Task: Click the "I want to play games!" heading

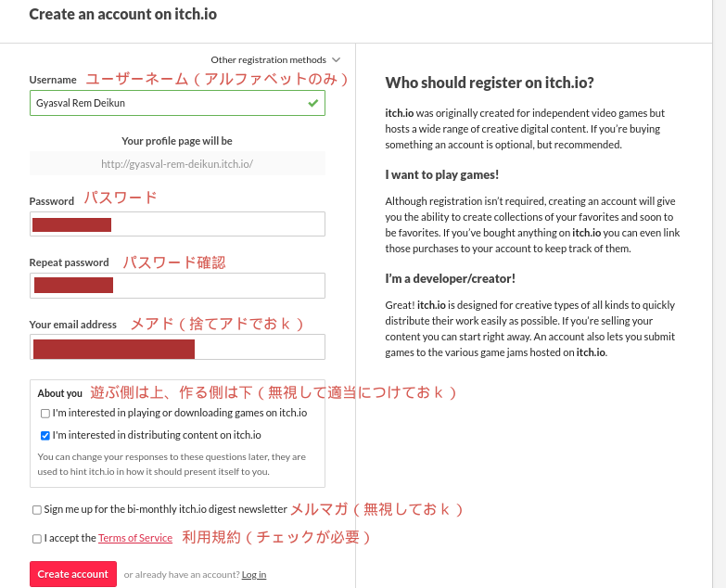Action: (x=441, y=174)
